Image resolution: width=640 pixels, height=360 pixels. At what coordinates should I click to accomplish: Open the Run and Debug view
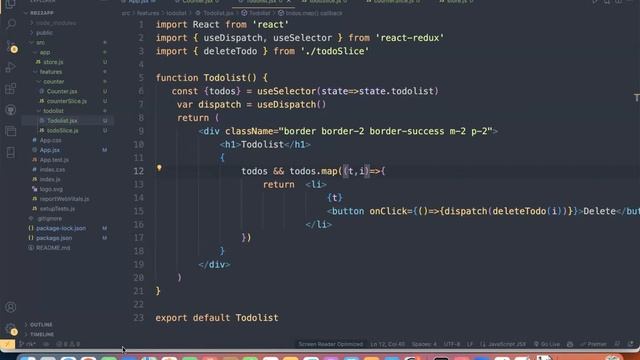click(x=11, y=67)
